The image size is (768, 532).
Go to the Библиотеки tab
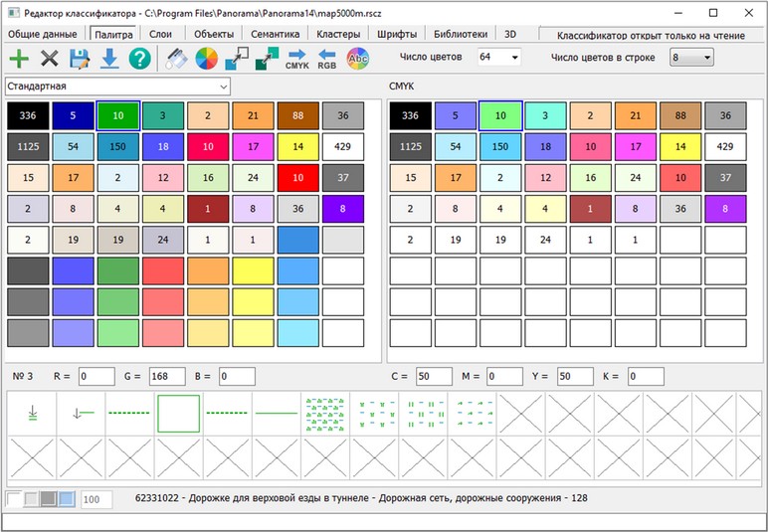pyautogui.click(x=461, y=34)
